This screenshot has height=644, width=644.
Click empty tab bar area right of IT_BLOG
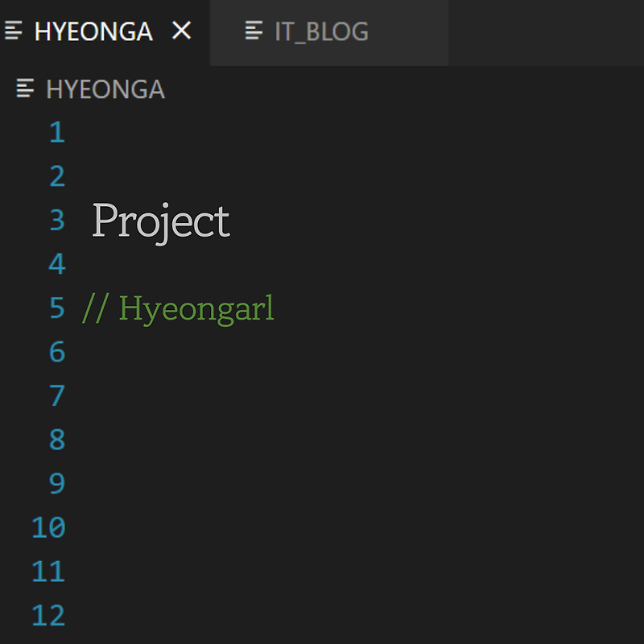coord(546,32)
